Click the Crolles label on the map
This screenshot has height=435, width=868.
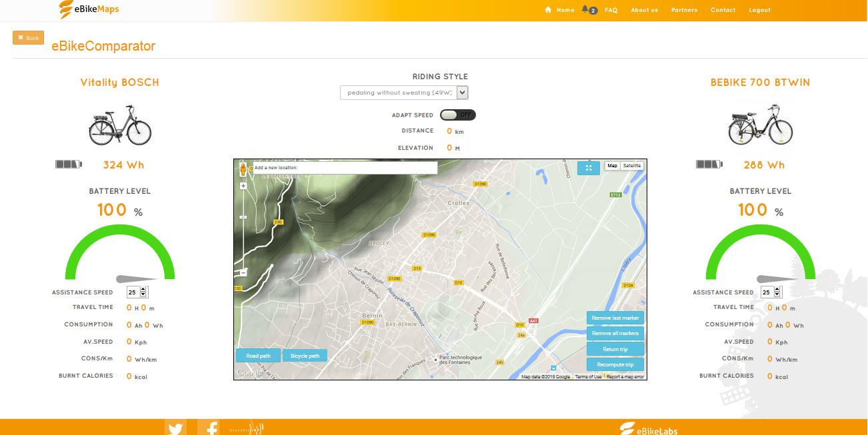pos(459,203)
